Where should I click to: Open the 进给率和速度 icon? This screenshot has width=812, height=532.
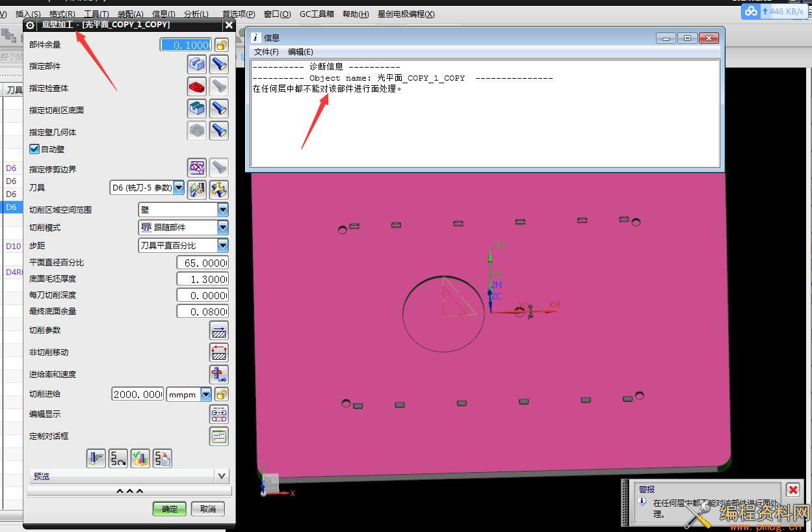point(219,375)
